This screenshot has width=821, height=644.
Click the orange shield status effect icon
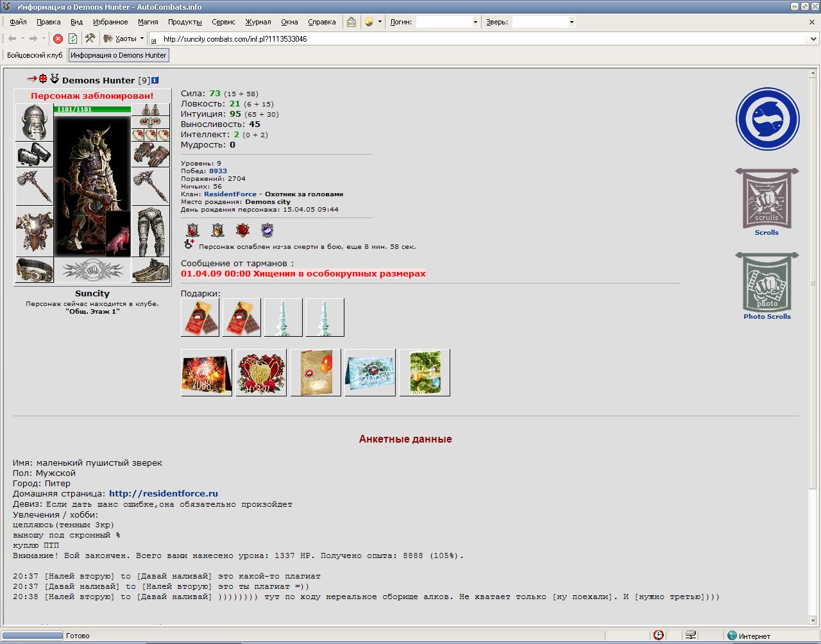[217, 230]
